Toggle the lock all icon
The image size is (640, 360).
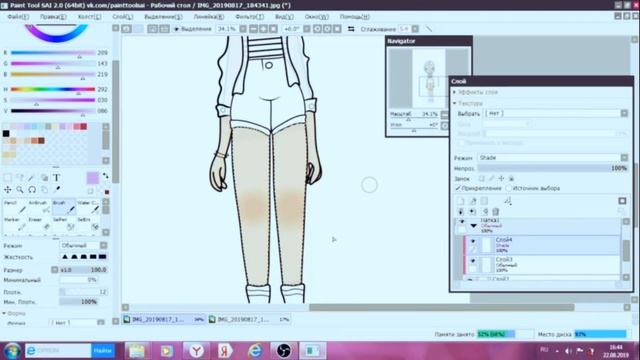pyautogui.click(x=511, y=178)
